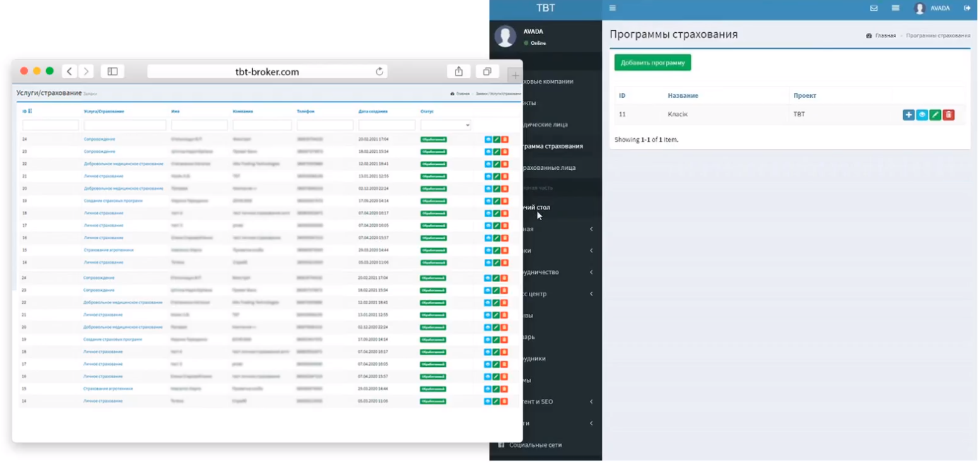
Task: Click the logout arrow icon next to AVADA
Action: pos(967,8)
